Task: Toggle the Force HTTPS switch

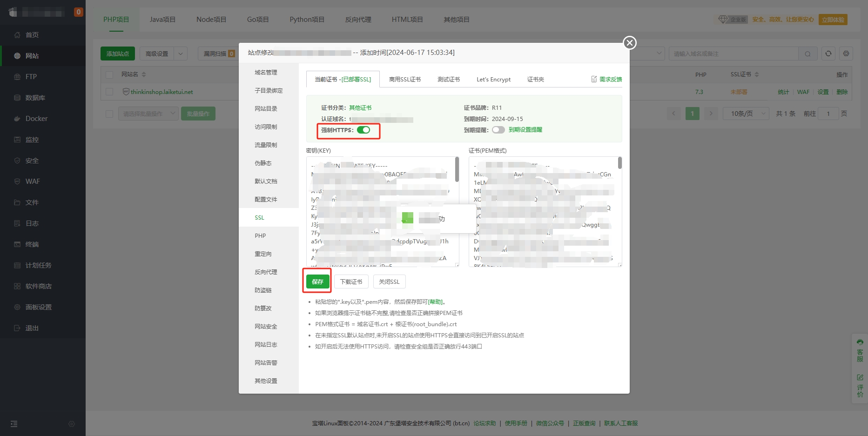Action: (363, 130)
